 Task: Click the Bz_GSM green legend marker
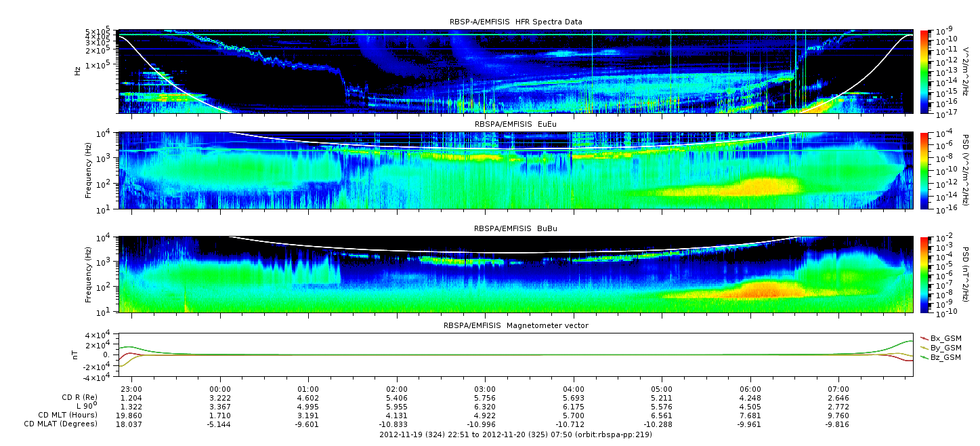(924, 357)
